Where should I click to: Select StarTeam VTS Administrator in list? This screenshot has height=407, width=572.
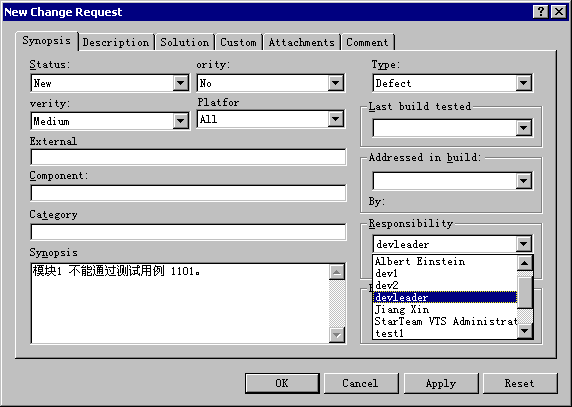(445, 321)
